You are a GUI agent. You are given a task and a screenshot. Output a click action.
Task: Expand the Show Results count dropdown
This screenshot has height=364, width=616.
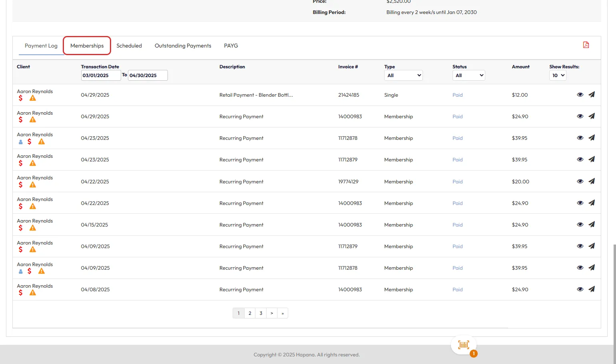558,76
